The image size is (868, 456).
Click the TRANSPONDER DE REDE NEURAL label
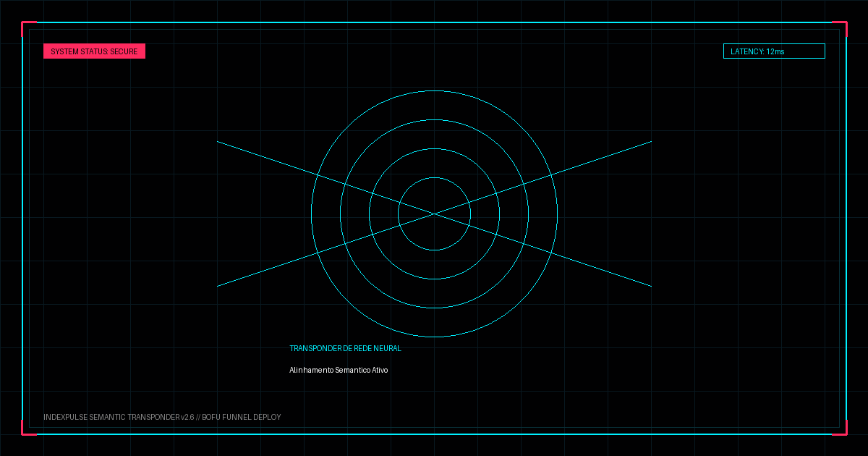[345, 348]
